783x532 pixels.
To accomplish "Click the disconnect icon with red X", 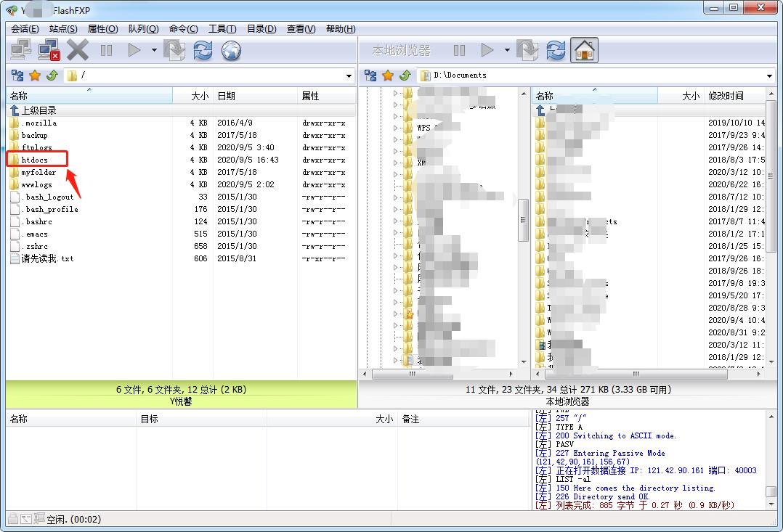I will pos(49,50).
